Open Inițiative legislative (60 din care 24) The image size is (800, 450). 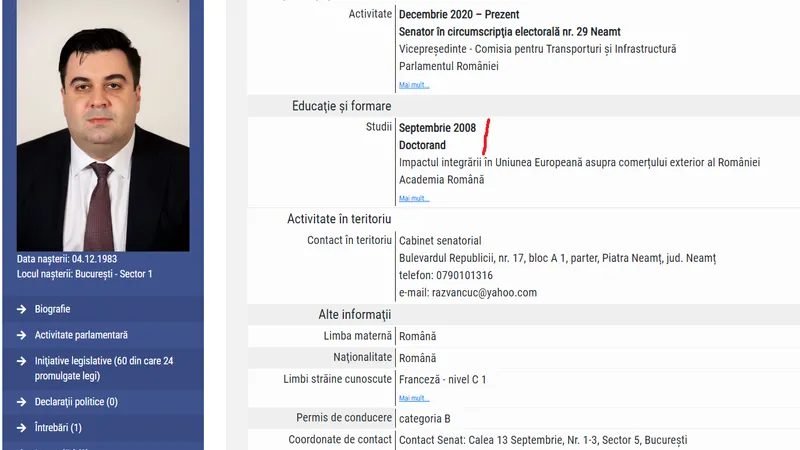[104, 368]
